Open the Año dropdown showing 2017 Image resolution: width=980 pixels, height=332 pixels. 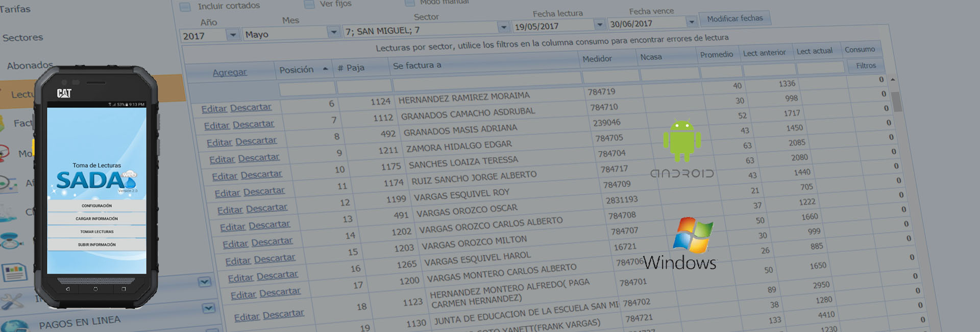(233, 35)
